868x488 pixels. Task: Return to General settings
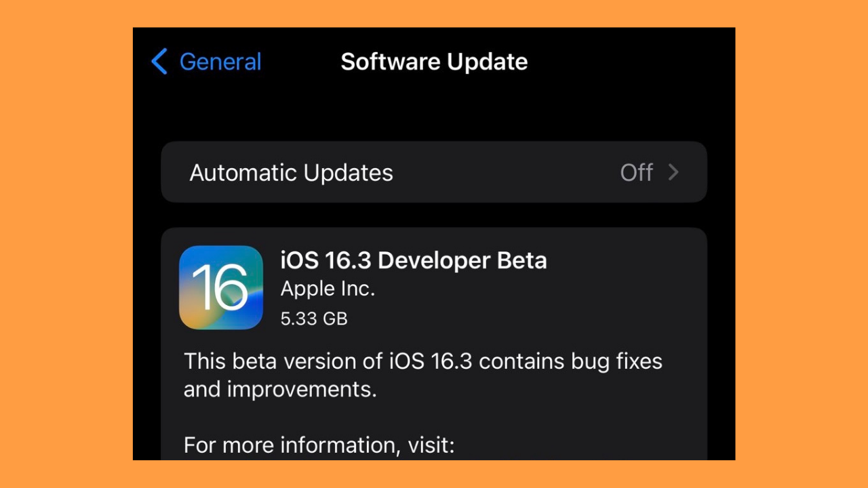[x=203, y=61]
